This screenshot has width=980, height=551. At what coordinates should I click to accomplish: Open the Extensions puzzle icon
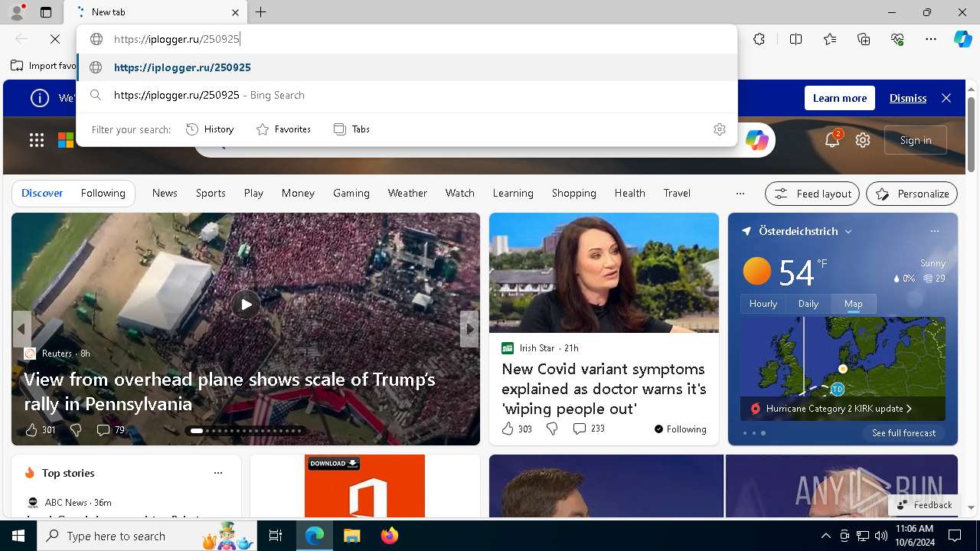pyautogui.click(x=759, y=39)
